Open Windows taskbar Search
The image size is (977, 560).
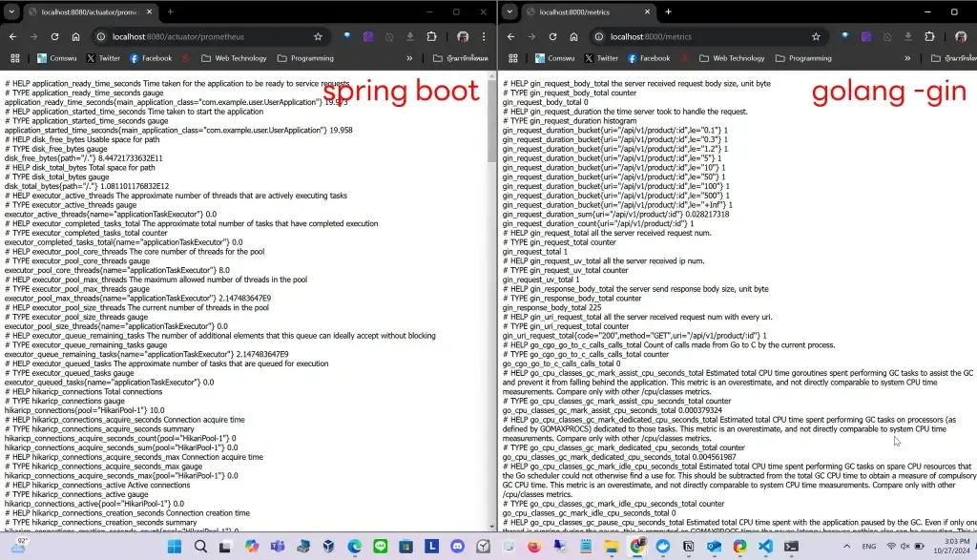[x=200, y=547]
